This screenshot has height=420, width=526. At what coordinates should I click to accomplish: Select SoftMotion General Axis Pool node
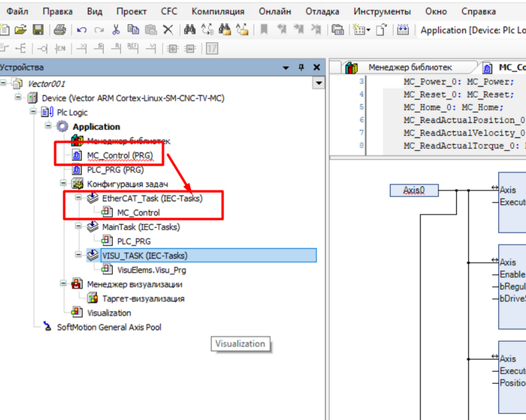coord(109,327)
